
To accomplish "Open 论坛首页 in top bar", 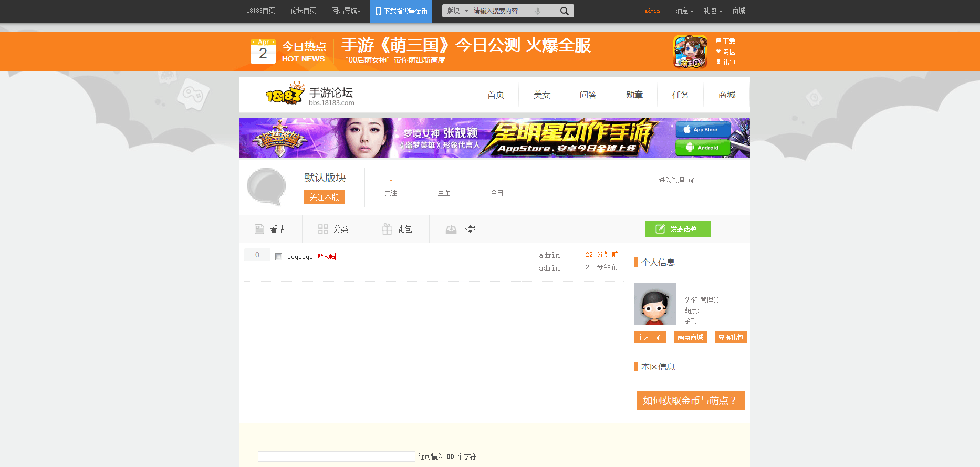I will [x=303, y=11].
